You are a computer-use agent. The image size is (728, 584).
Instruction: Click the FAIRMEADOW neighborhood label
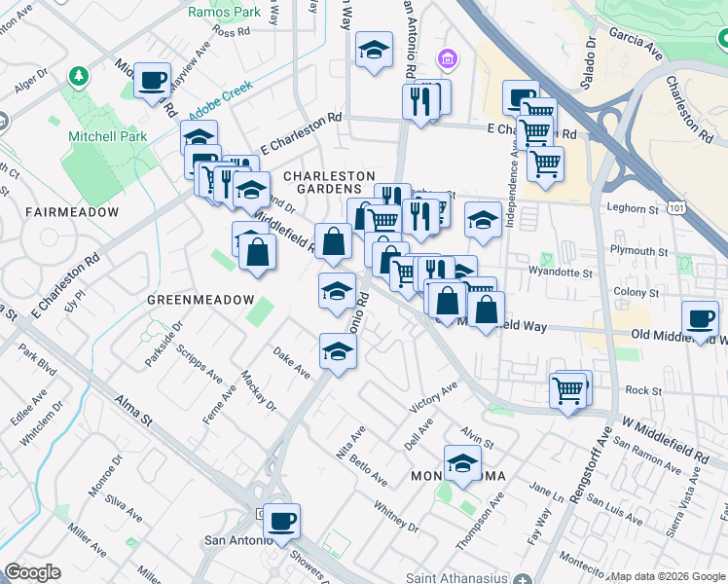tap(72, 212)
